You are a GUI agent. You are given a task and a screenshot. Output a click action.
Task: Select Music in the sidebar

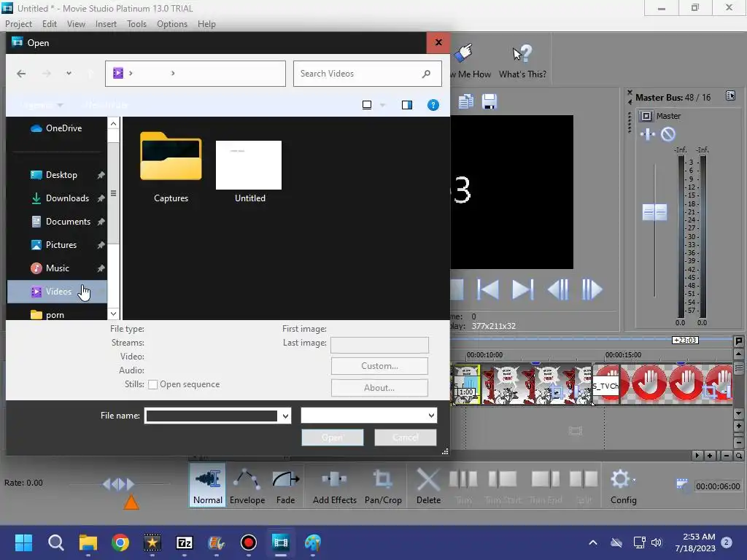coord(57,268)
